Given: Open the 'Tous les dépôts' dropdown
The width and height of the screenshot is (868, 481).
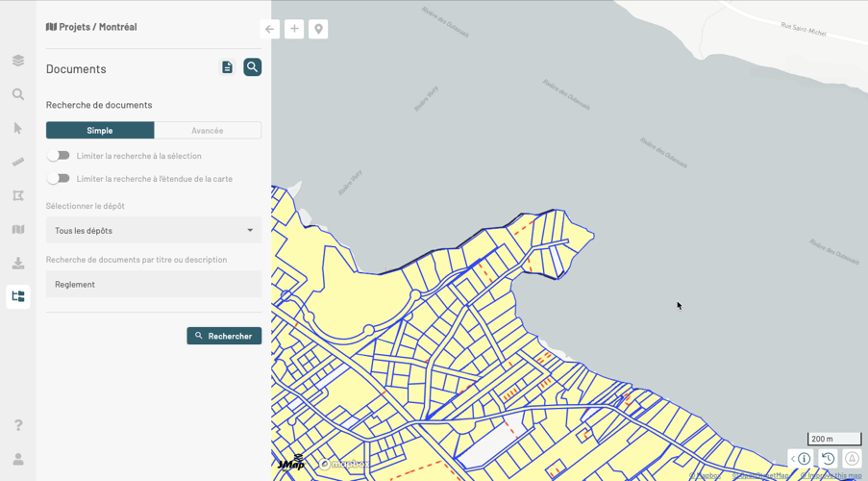Looking at the screenshot, I should [154, 231].
